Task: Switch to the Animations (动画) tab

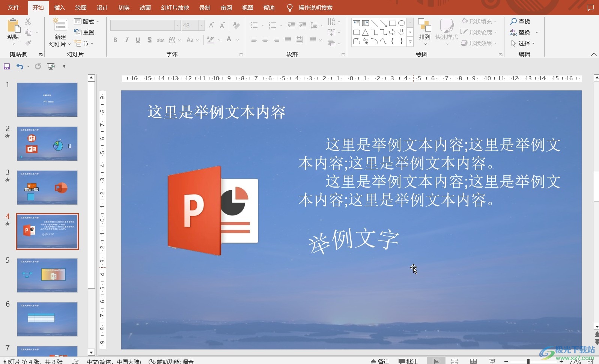Action: pyautogui.click(x=145, y=8)
